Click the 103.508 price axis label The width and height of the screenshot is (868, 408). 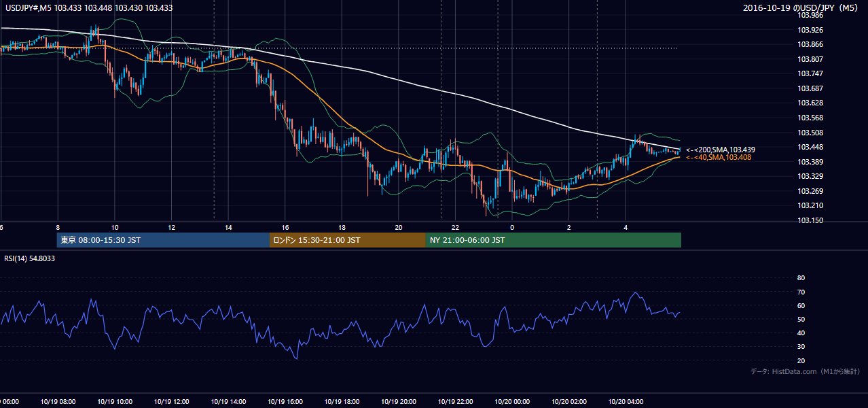point(810,133)
